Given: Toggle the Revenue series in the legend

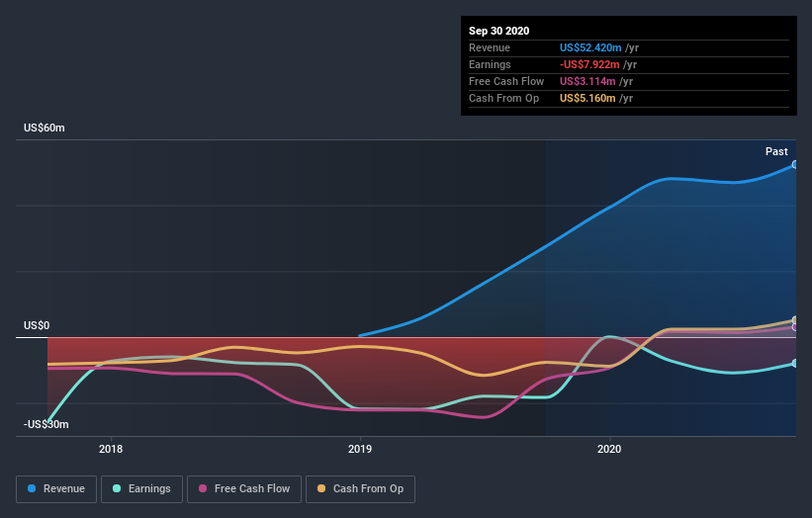Looking at the screenshot, I should 56,489.
